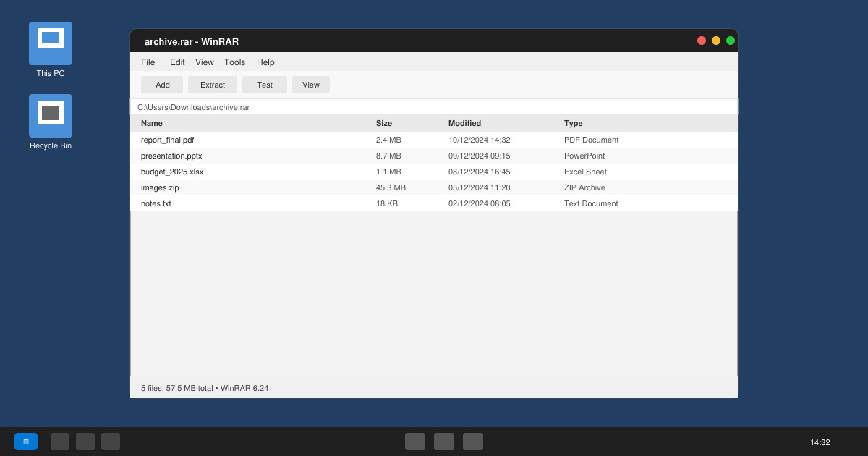Image resolution: width=868 pixels, height=456 pixels.
Task: Click the Test toolbar button
Action: tap(265, 85)
